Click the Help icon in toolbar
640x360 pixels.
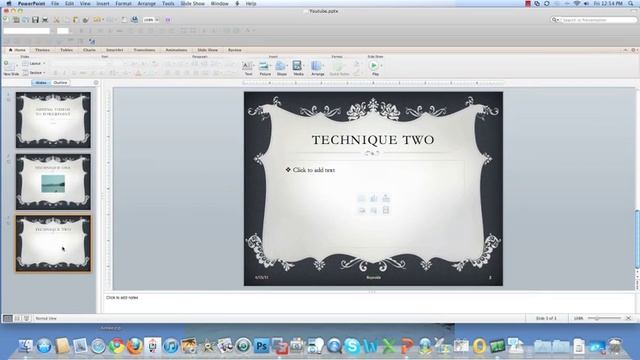pos(168,20)
